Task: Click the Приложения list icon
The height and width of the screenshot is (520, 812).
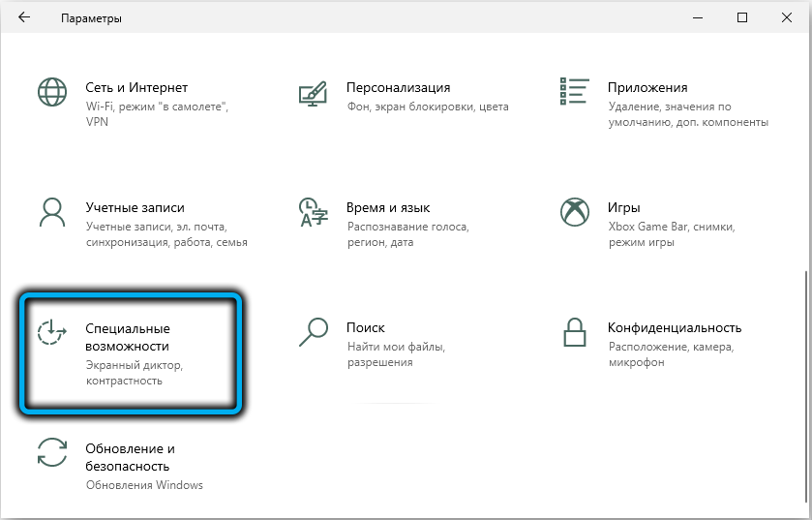Action: pyautogui.click(x=574, y=92)
